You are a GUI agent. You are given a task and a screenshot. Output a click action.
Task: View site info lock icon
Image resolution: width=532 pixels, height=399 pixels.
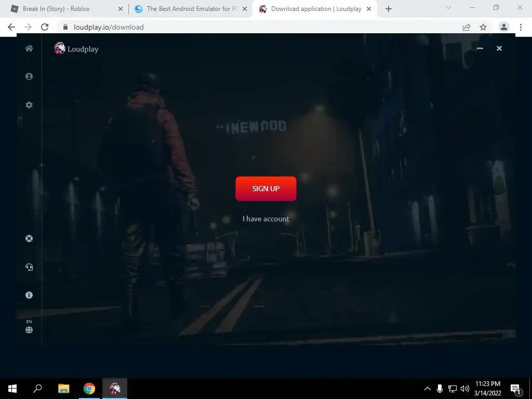point(65,27)
